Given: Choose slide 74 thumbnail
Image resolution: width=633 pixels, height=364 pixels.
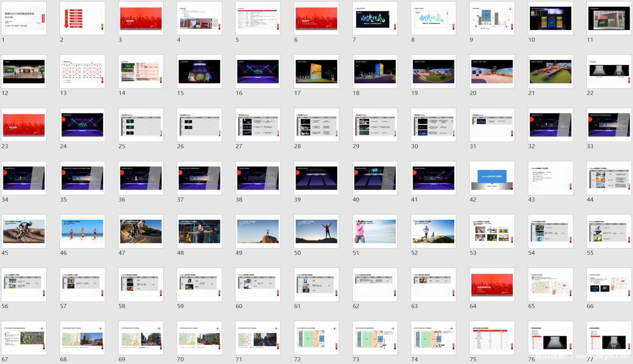Looking at the screenshot, I should [434, 338].
